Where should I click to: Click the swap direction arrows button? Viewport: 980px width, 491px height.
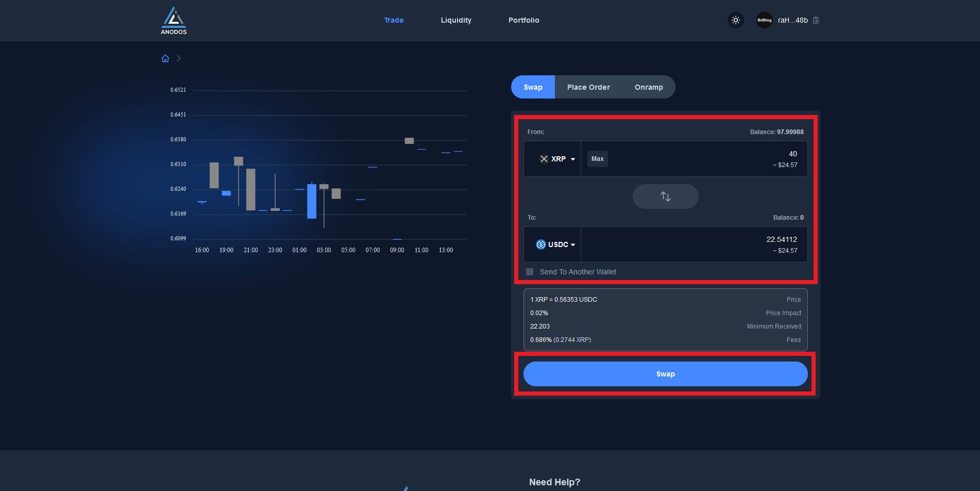pyautogui.click(x=665, y=197)
